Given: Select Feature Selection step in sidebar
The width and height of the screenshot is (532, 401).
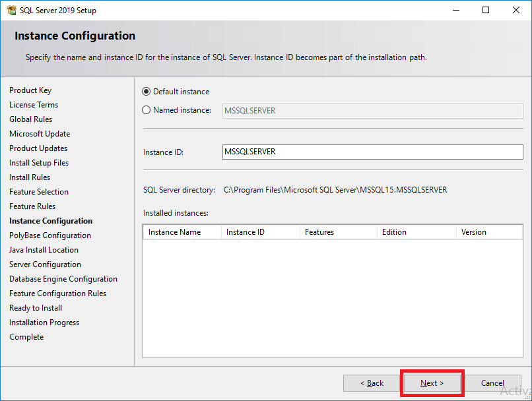Looking at the screenshot, I should 39,192.
